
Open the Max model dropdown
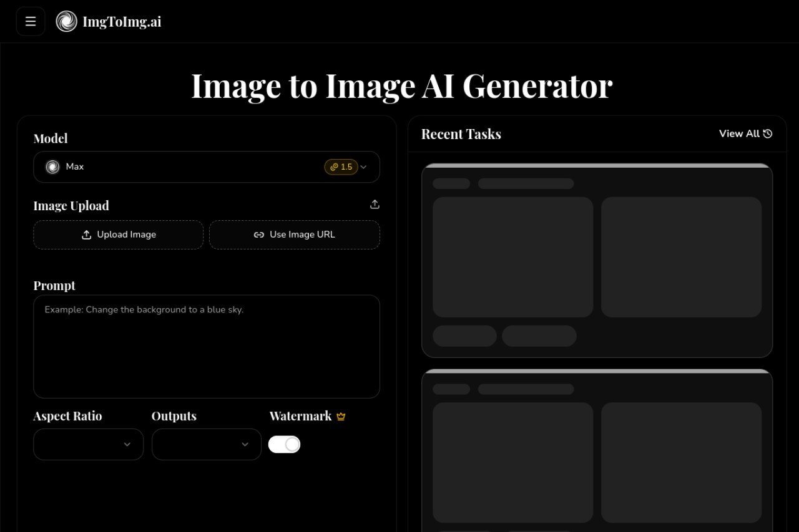tap(207, 167)
